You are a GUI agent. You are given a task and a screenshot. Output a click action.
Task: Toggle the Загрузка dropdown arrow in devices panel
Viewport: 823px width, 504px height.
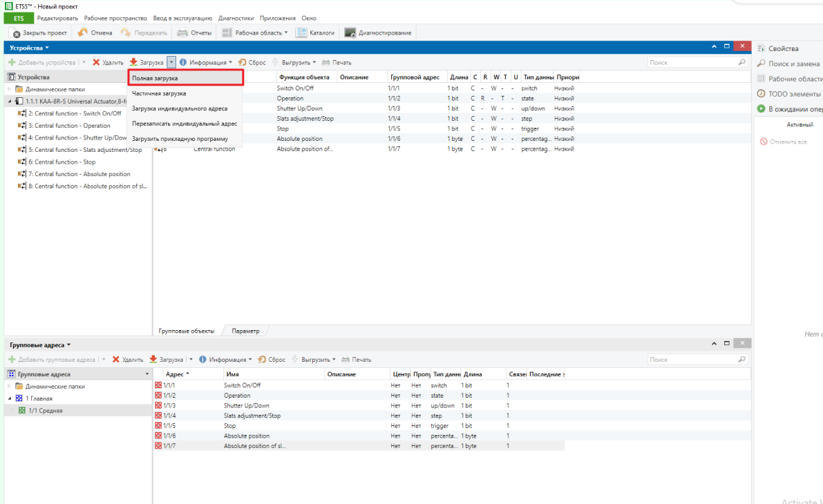171,62
